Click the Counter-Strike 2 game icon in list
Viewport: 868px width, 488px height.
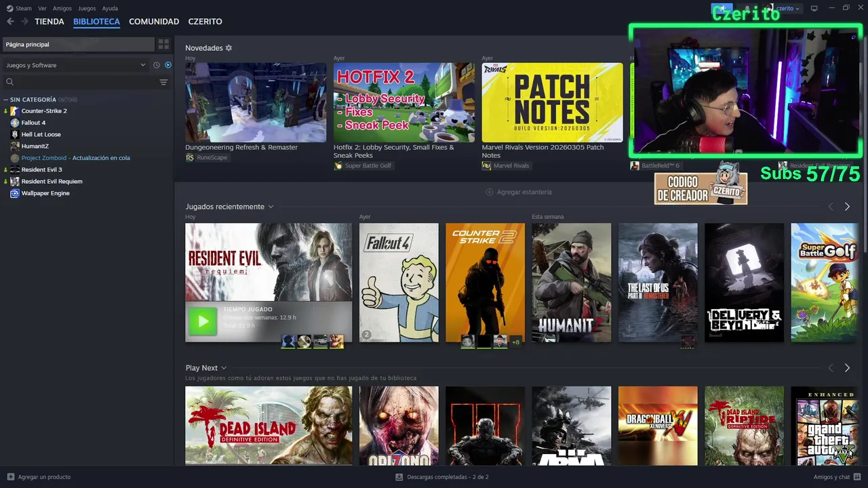click(15, 111)
